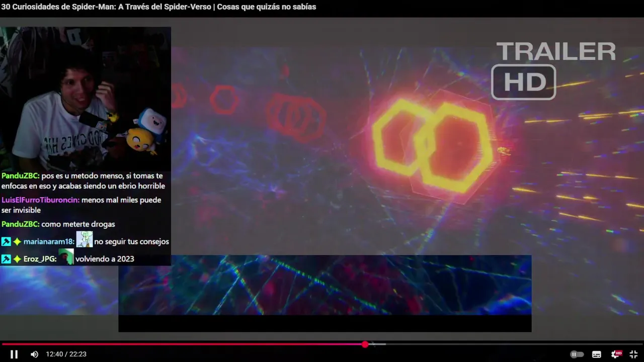Click username marianaram18 in chat
The image size is (644, 362).
coord(49,242)
